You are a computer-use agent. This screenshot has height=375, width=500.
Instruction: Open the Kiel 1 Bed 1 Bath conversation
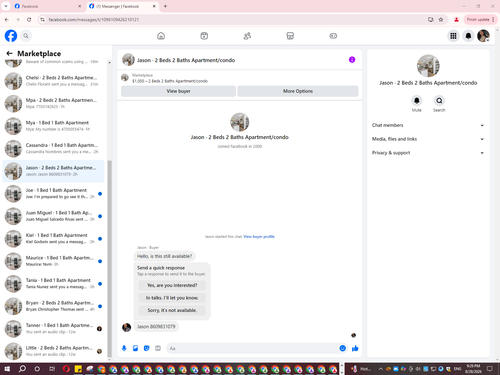tap(53, 239)
